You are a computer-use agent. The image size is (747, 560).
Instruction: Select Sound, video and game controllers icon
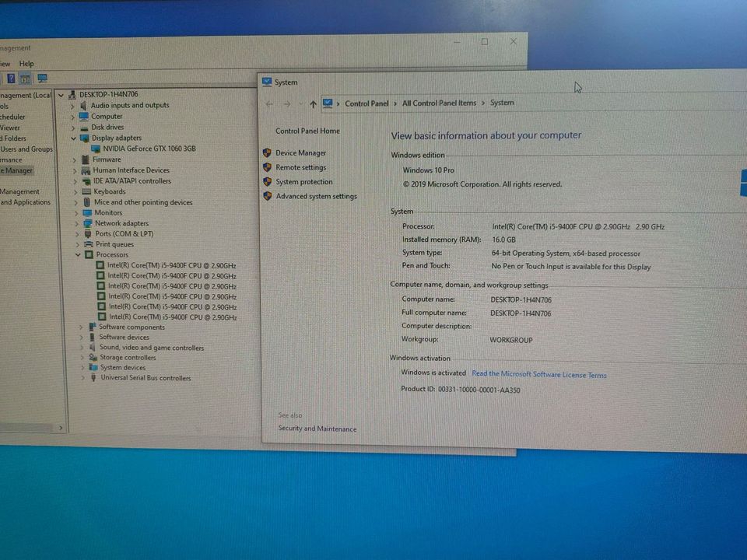93,348
